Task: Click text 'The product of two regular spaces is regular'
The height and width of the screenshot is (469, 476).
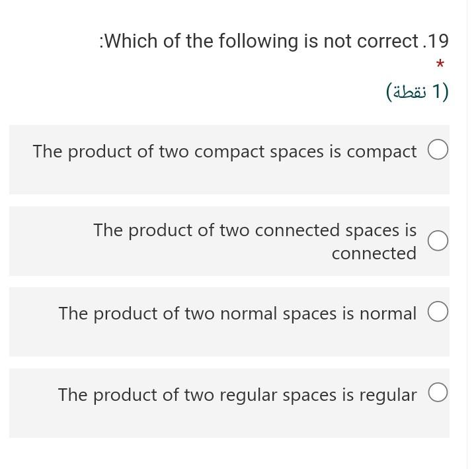Action: coord(237,395)
